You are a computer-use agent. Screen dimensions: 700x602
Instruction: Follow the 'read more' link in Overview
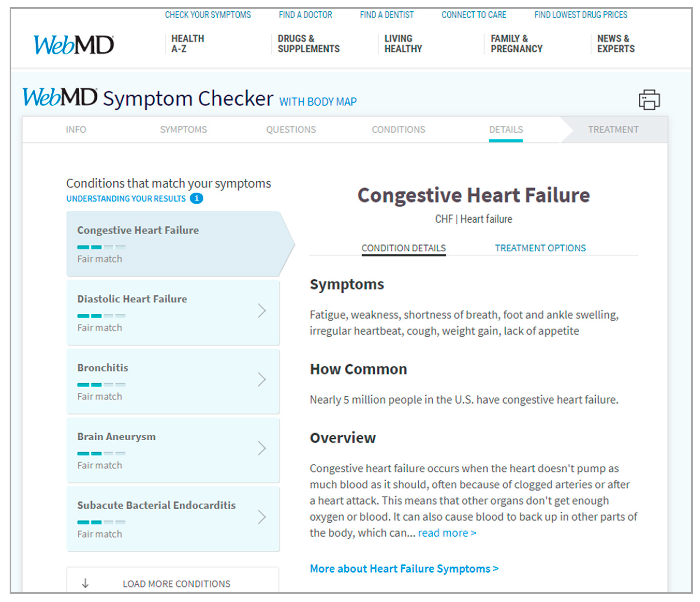pos(446,533)
